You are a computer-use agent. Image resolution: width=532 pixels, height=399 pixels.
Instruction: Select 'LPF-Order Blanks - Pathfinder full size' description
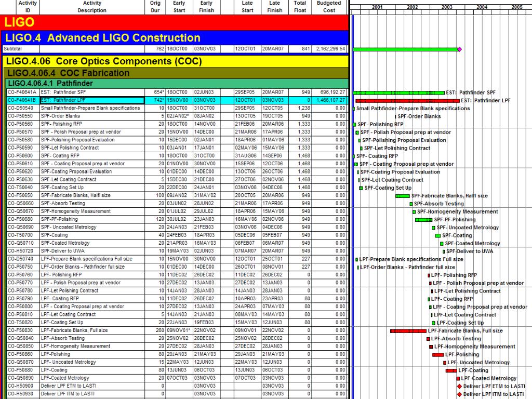coord(83,267)
